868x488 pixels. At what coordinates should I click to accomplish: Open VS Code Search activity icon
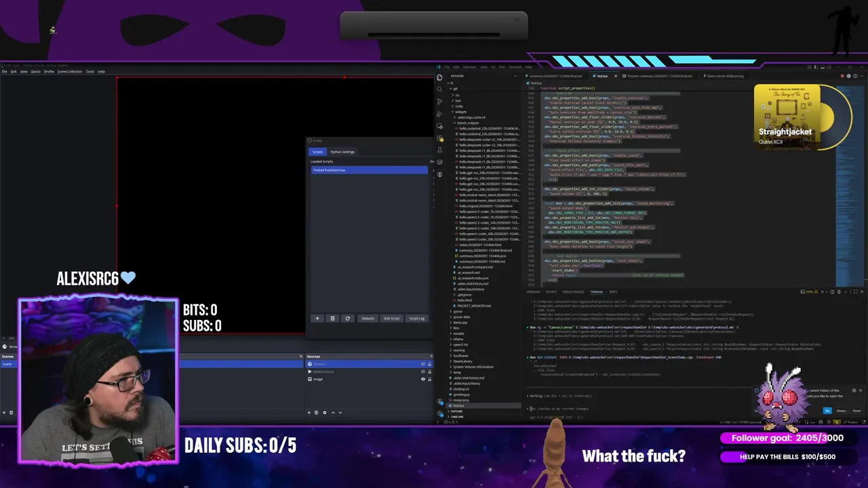[x=439, y=89]
